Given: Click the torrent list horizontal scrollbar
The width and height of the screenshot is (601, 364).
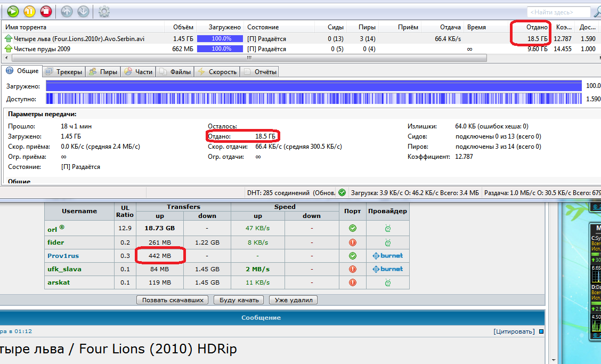Looking at the screenshot, I should [248, 57].
